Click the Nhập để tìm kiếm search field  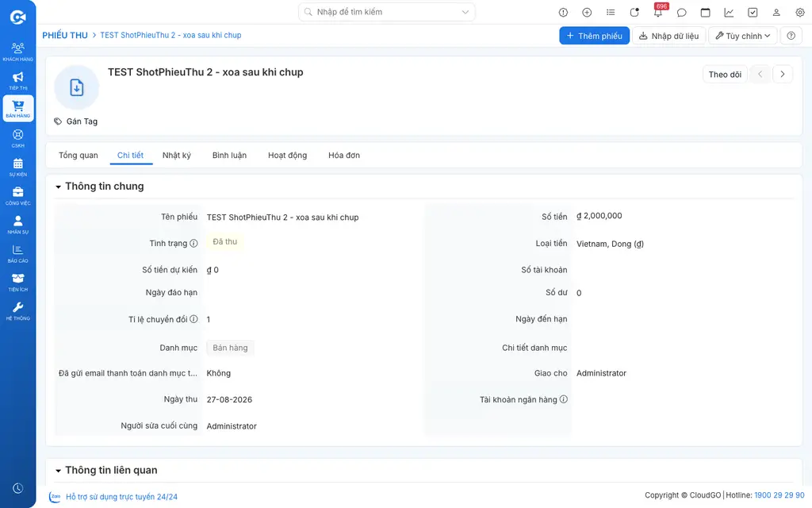click(x=380, y=12)
